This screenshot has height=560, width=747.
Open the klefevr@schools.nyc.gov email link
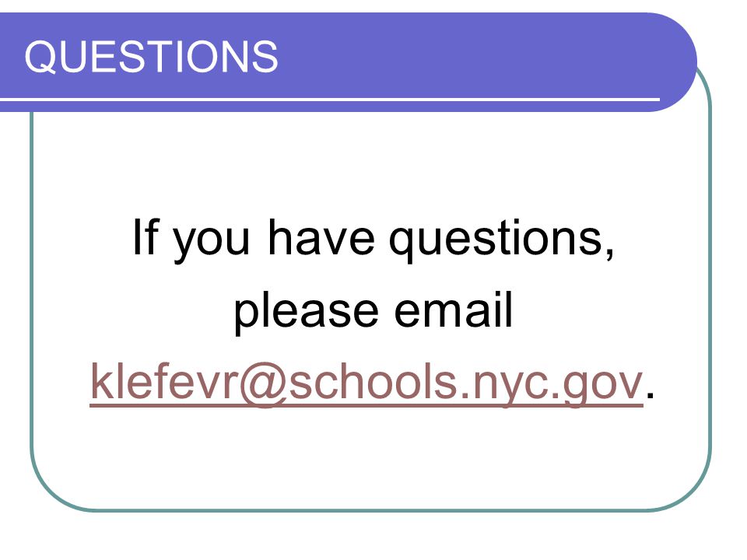(366, 383)
